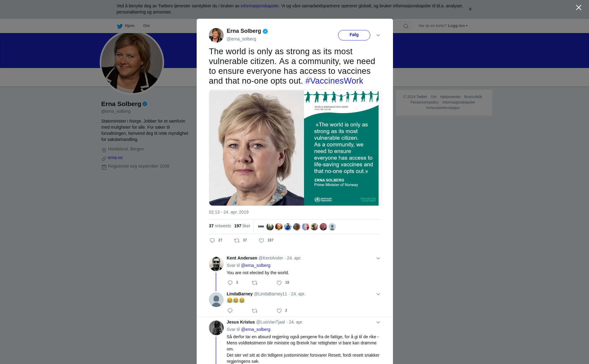Viewport: 589px width, 364px height.
Task: Click the reply icon under main tweet
Action: coord(212,241)
